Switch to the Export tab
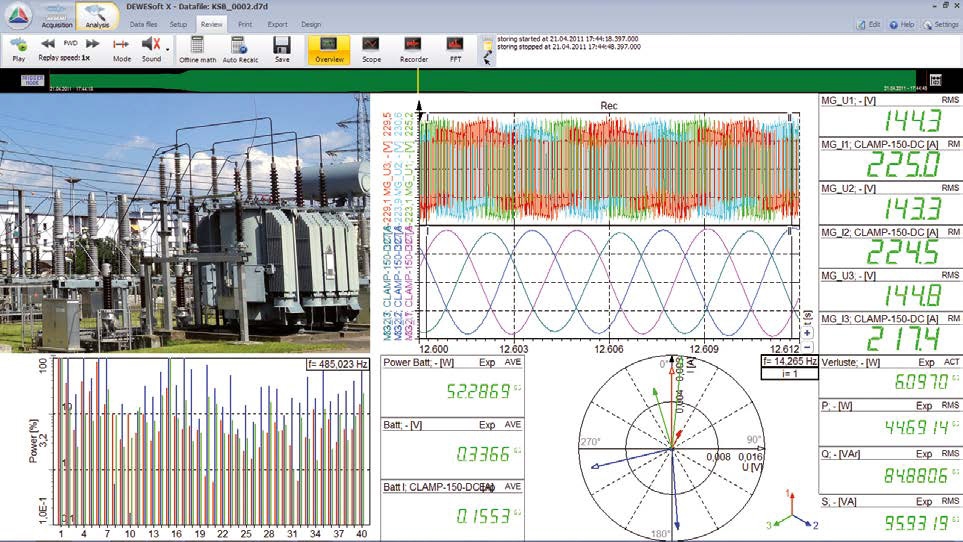This screenshot has height=542, width=963. tap(277, 23)
